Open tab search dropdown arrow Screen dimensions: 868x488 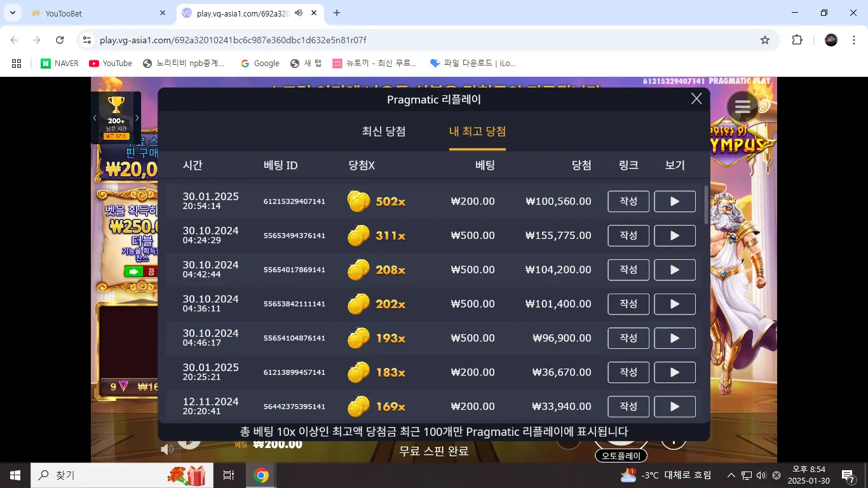[13, 13]
